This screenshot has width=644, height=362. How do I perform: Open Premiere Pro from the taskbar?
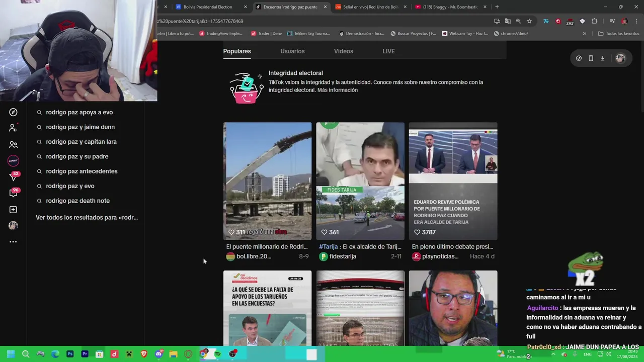85,354
